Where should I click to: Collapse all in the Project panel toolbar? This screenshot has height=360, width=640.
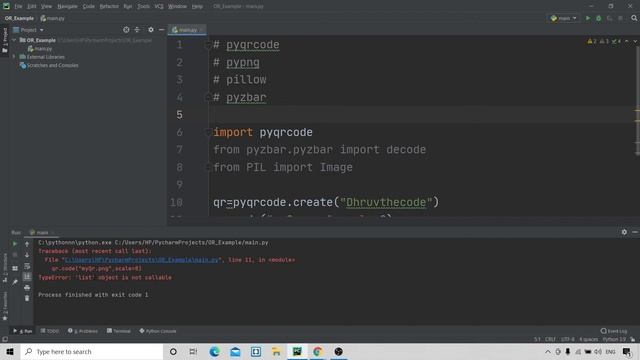[137, 30]
